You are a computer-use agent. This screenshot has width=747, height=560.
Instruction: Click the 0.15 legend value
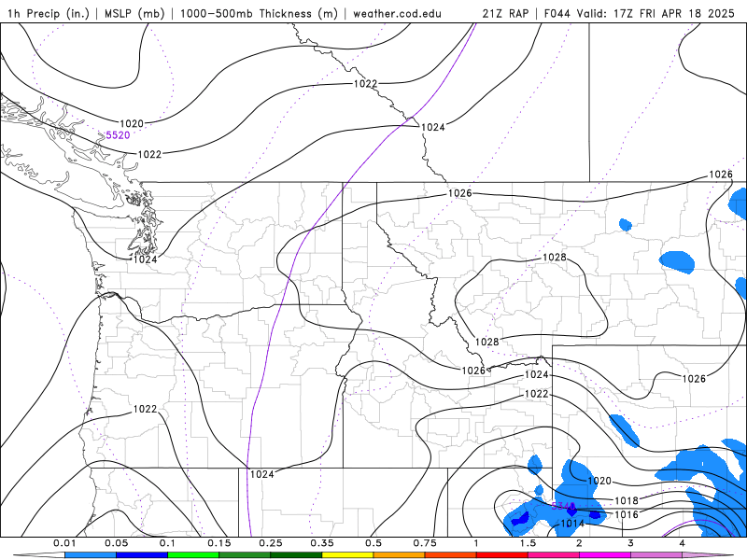coord(219,543)
